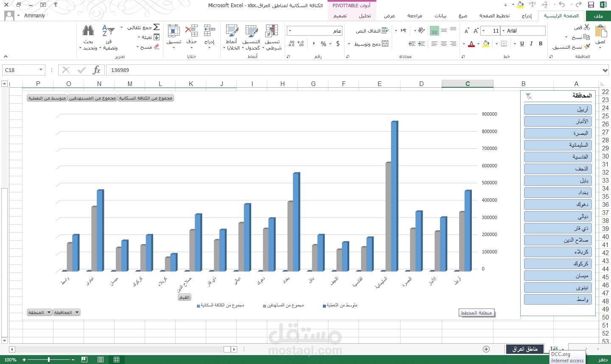Filter slicer by البصرة
The width and height of the screenshot is (611, 364).
tap(558, 133)
